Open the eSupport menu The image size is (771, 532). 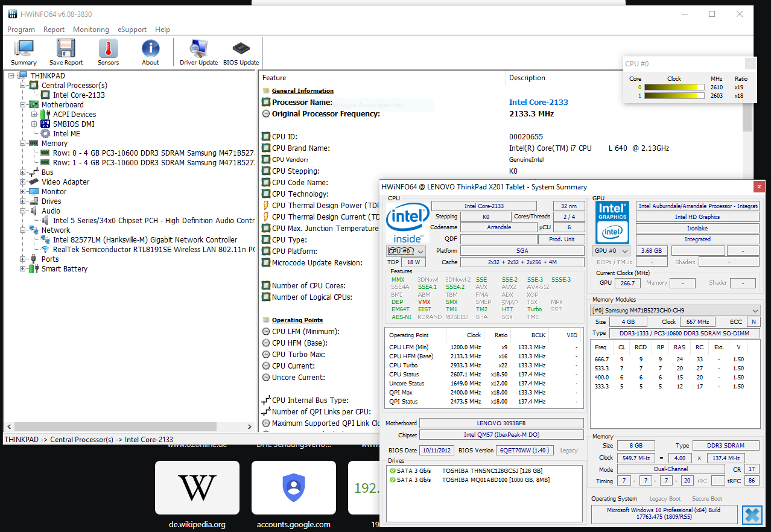tap(132, 29)
